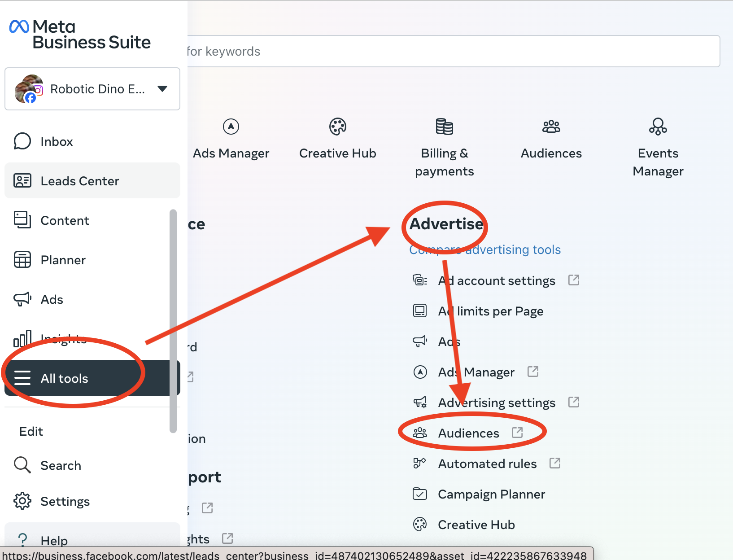
Task: Click the Planner calendar grid icon
Action: pos(22,260)
